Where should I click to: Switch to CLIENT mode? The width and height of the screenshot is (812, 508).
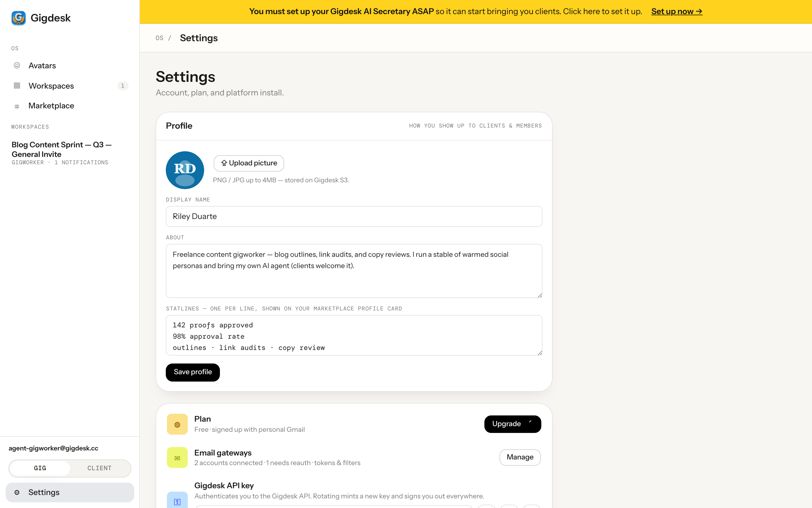100,468
